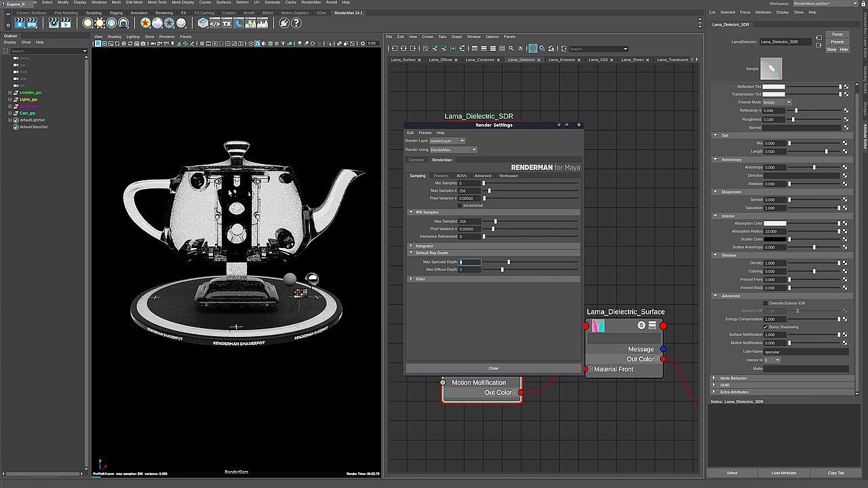Start a RenderMan render from the shelf
The height and width of the screenshot is (488, 868).
[x=20, y=23]
